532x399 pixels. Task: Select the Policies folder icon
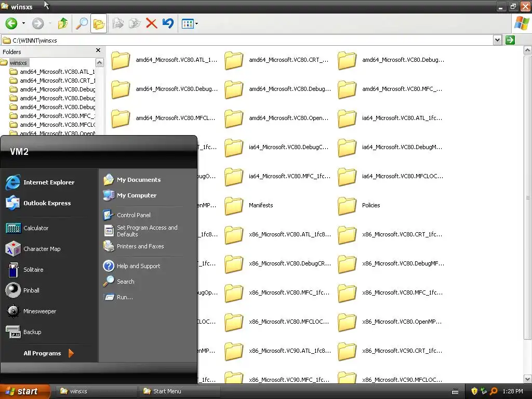click(x=347, y=205)
